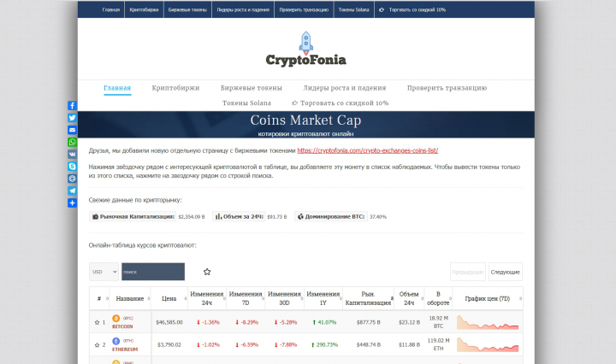Sort table by Объем 24ч column
The image size is (616, 364).
[x=409, y=298]
